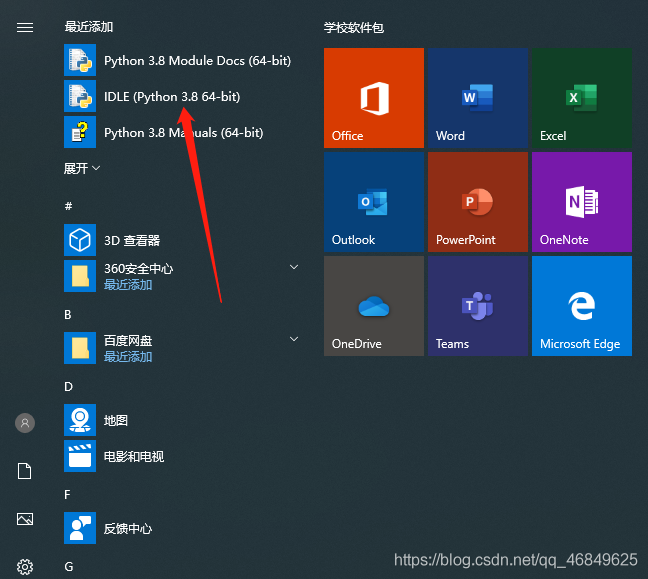Open Settings gear icon in sidebar
The image size is (648, 579).
25,567
